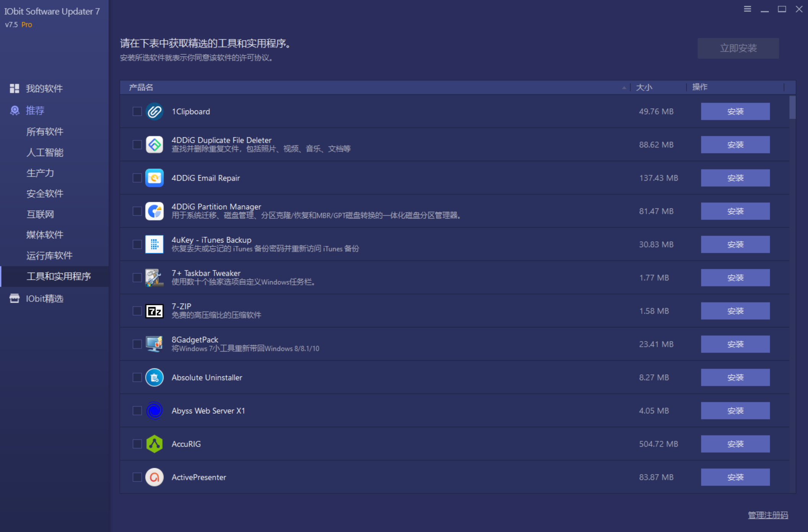The width and height of the screenshot is (808, 532).
Task: Click the 4DDiG Partition Manager icon
Action: (x=154, y=211)
